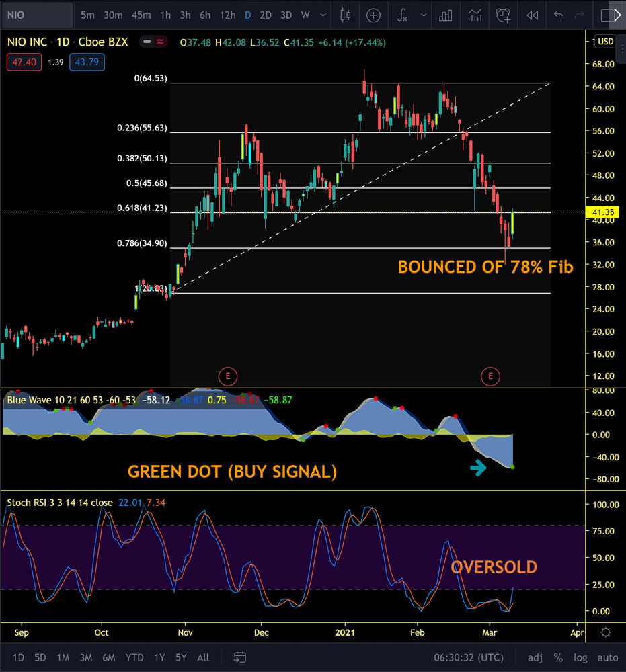Image resolution: width=626 pixels, height=672 pixels.
Task: Toggle auto scale
Action: pyautogui.click(x=608, y=657)
